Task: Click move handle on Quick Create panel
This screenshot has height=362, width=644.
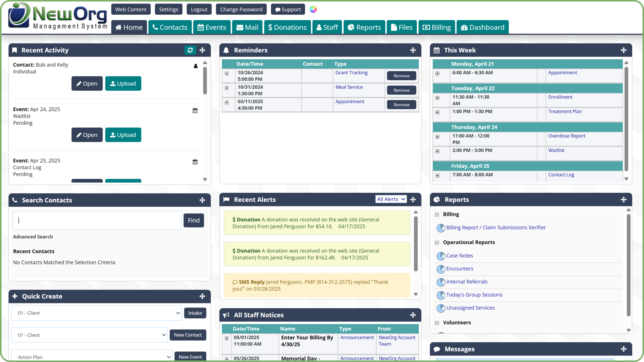Action: tap(202, 296)
